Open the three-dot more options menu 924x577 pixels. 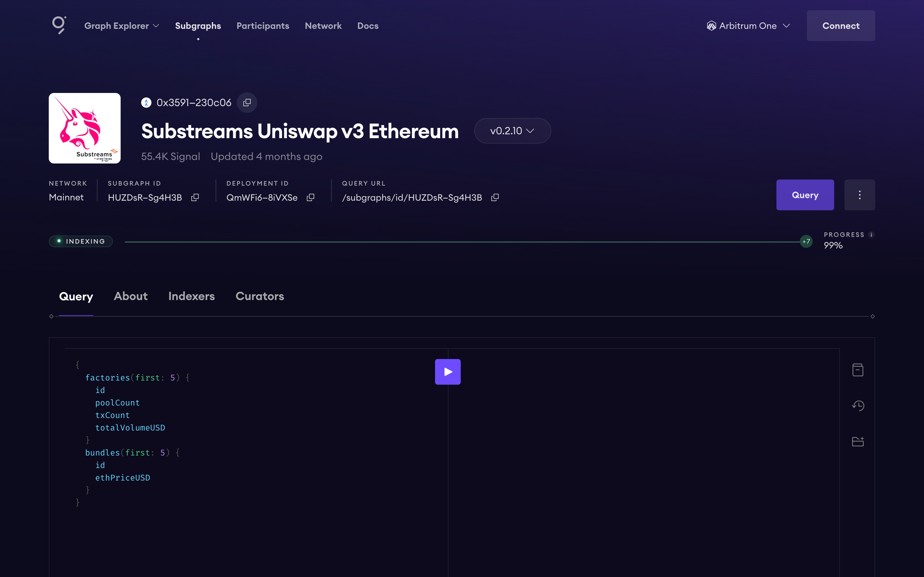[x=860, y=195]
